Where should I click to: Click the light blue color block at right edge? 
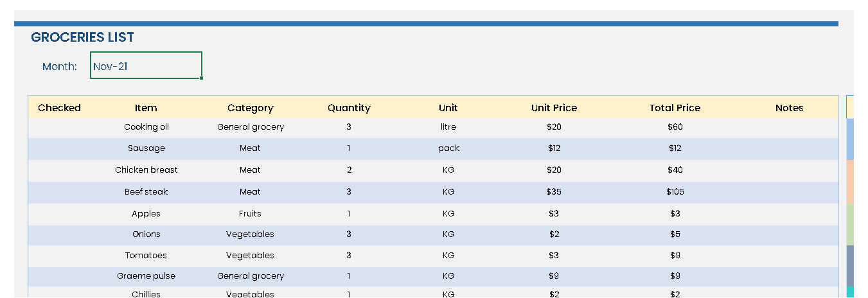tap(850, 139)
